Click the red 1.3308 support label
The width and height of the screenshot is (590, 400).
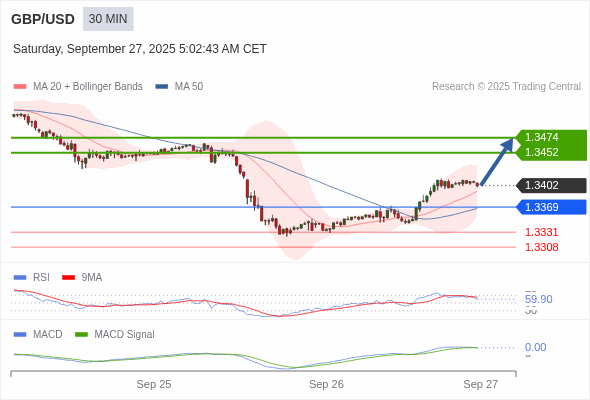[541, 247]
